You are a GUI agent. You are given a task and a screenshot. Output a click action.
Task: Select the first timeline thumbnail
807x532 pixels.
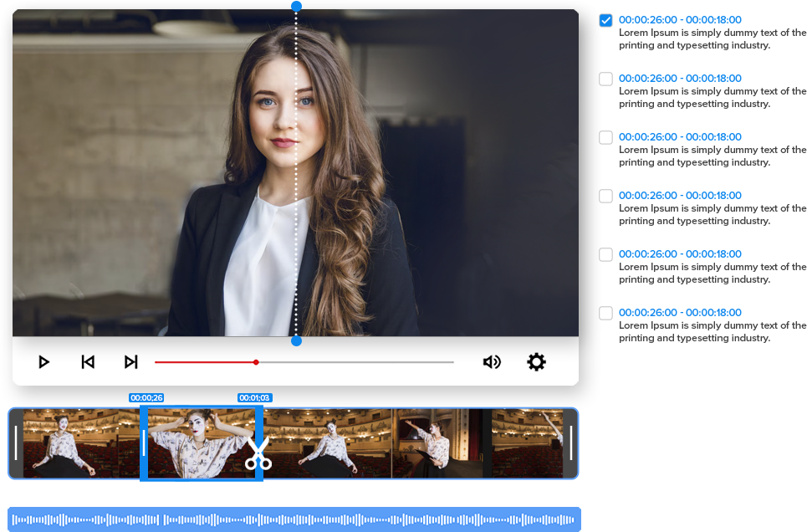(x=80, y=443)
